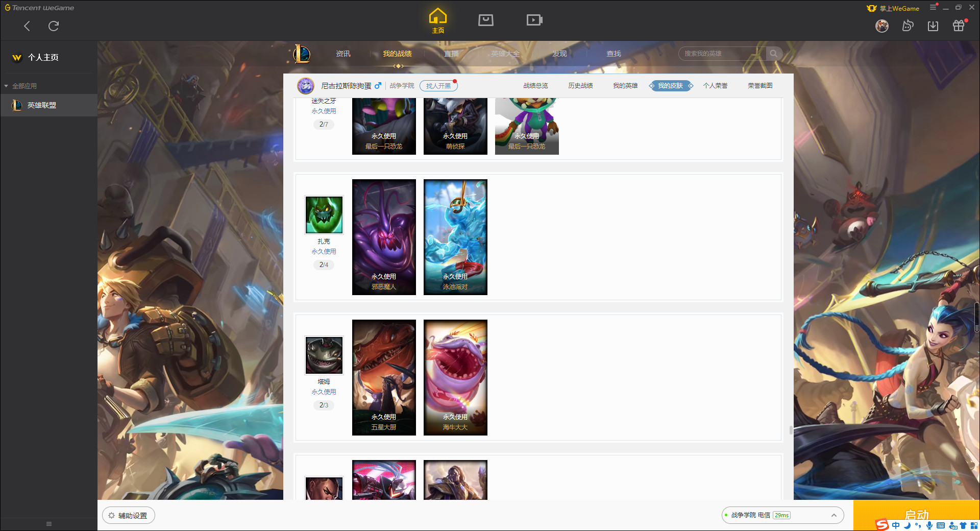Image resolution: width=980 pixels, height=531 pixels.
Task: Click the 扎克 champion portrait
Action: (324, 215)
